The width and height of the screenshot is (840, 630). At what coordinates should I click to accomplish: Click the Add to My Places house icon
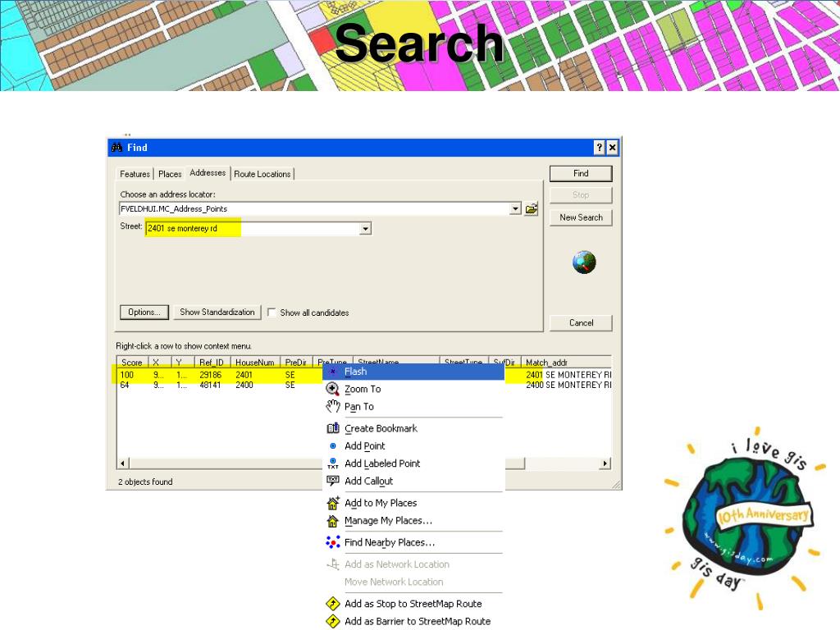(332, 503)
